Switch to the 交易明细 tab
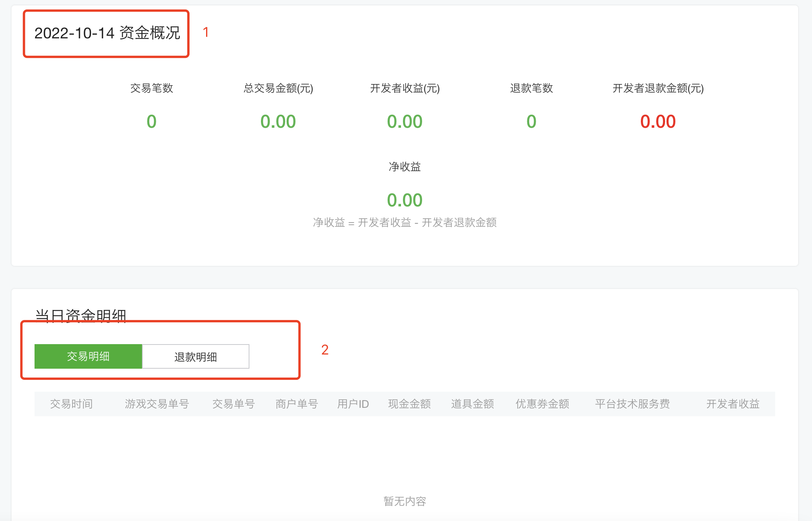This screenshot has height=521, width=812. click(x=88, y=356)
